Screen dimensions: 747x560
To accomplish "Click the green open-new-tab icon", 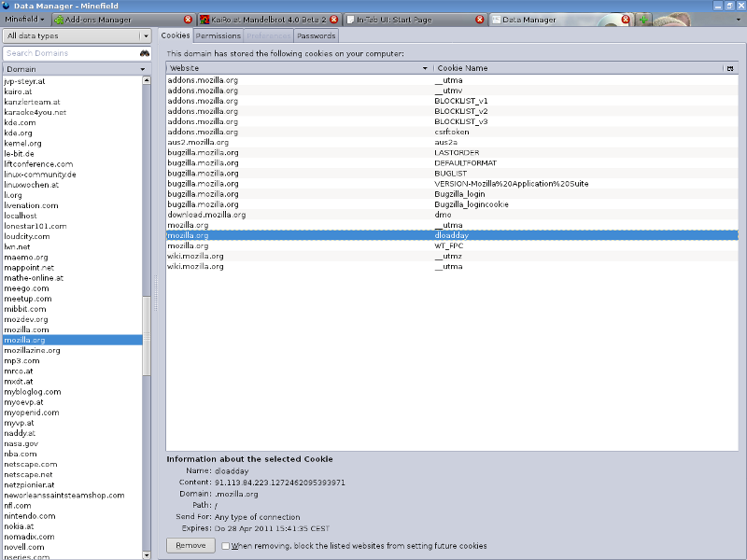I will [644, 19].
